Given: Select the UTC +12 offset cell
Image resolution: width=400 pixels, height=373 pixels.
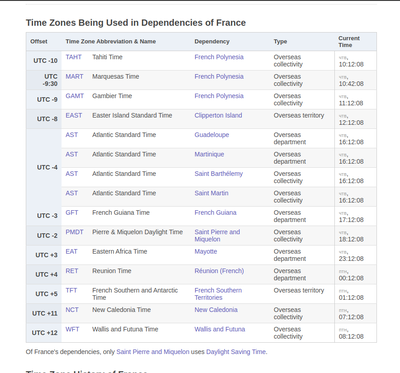Looking at the screenshot, I should click(44, 333).
